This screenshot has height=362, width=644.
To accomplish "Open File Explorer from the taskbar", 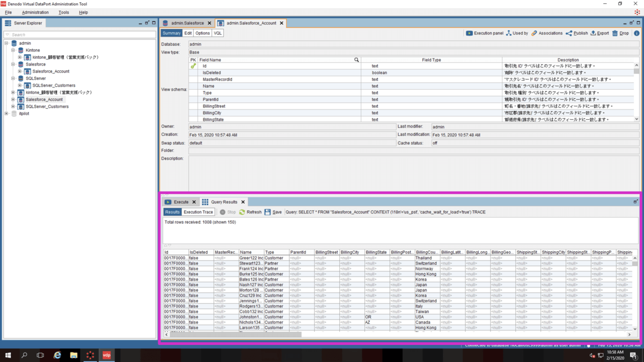I will tap(74, 355).
